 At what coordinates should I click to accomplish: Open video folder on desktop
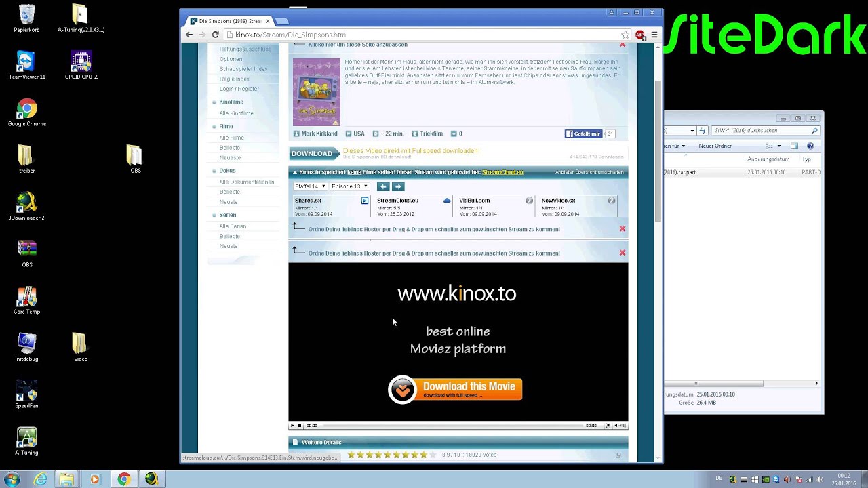[x=81, y=348]
